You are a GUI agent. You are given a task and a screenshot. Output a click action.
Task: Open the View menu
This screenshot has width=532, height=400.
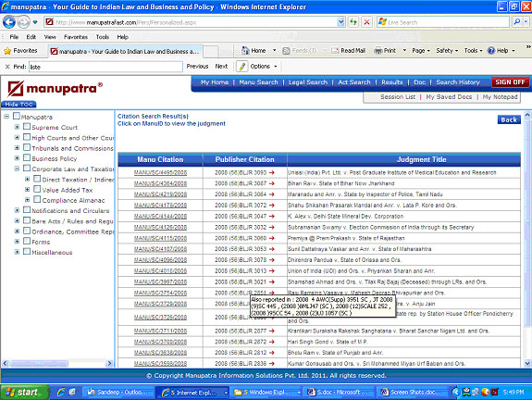click(50, 37)
